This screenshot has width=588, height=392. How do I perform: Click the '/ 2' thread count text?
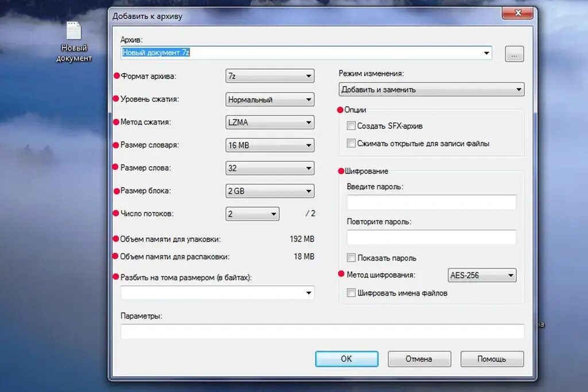[x=311, y=214]
